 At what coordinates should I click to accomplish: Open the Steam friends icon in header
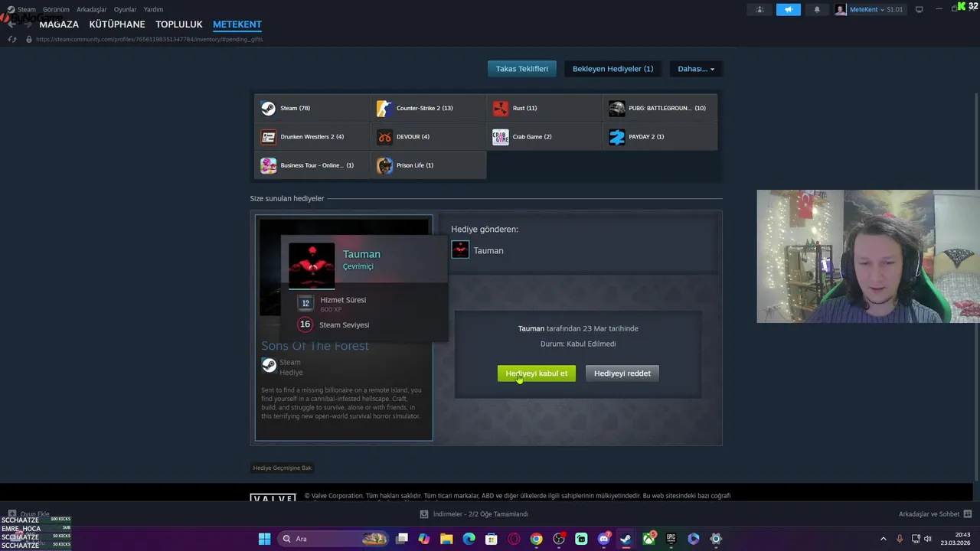click(x=759, y=9)
